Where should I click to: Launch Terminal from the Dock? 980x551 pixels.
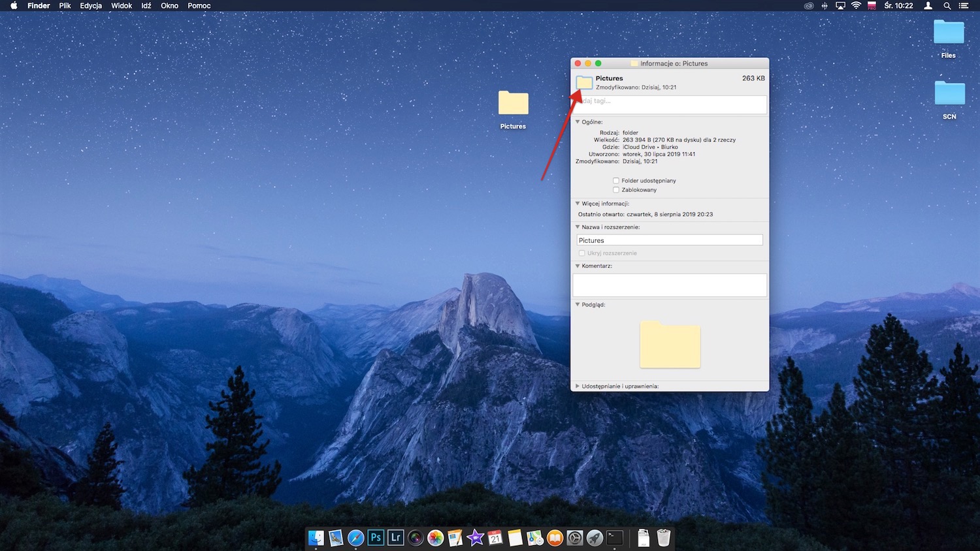[615, 537]
